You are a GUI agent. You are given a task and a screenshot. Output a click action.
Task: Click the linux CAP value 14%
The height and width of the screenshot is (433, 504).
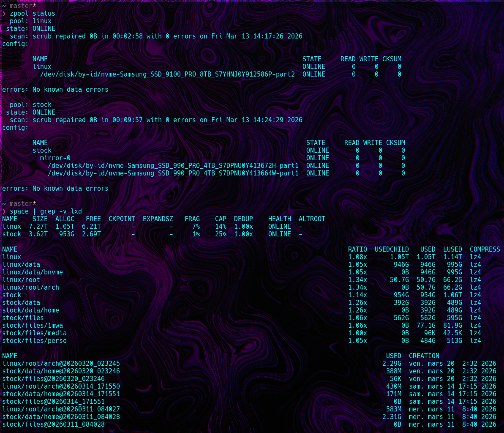(221, 227)
